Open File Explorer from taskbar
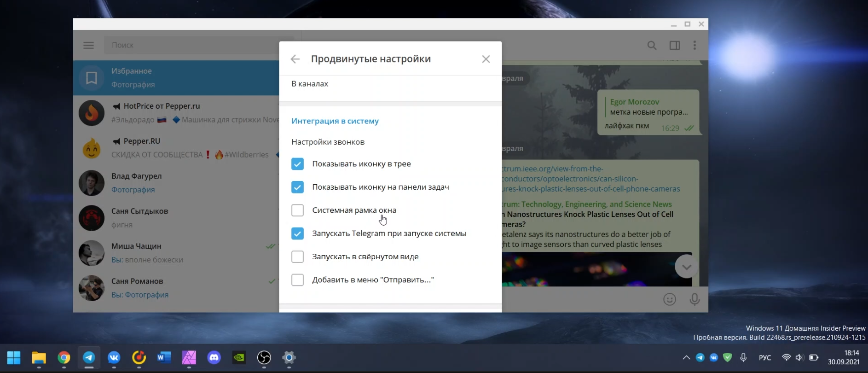Viewport: 868px width, 373px height. tap(39, 357)
